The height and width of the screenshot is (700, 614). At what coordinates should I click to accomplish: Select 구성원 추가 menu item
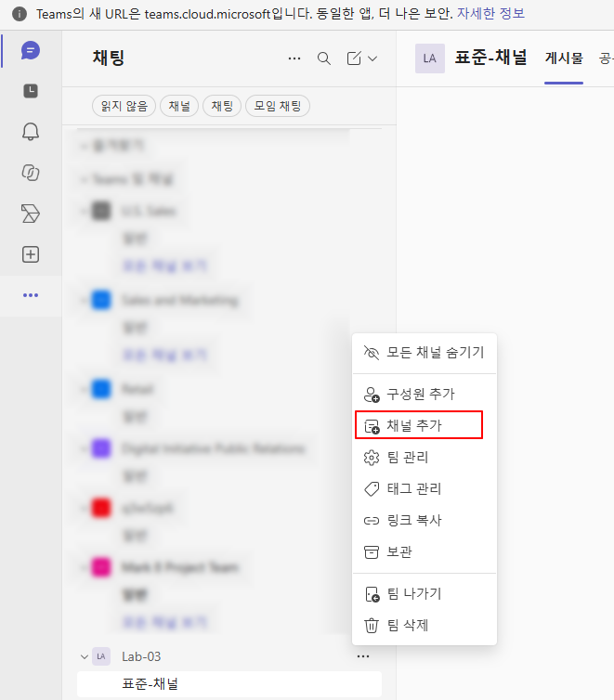point(425,395)
